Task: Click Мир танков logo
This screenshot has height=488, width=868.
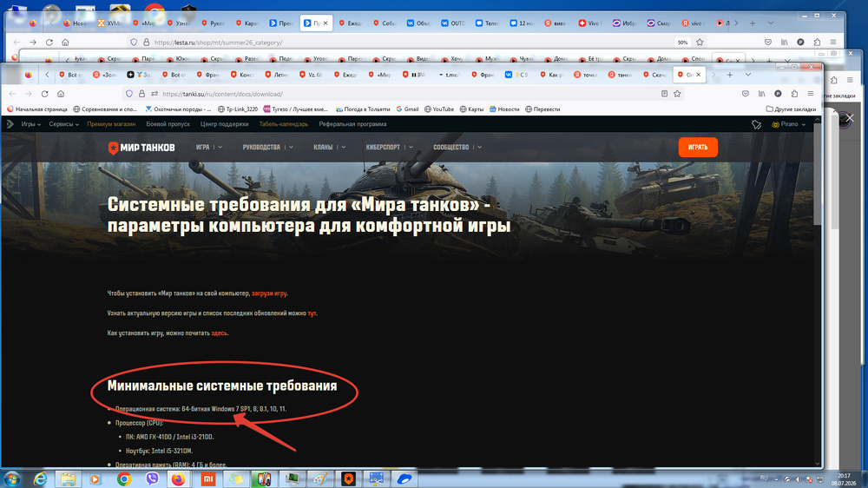Action: pos(141,148)
